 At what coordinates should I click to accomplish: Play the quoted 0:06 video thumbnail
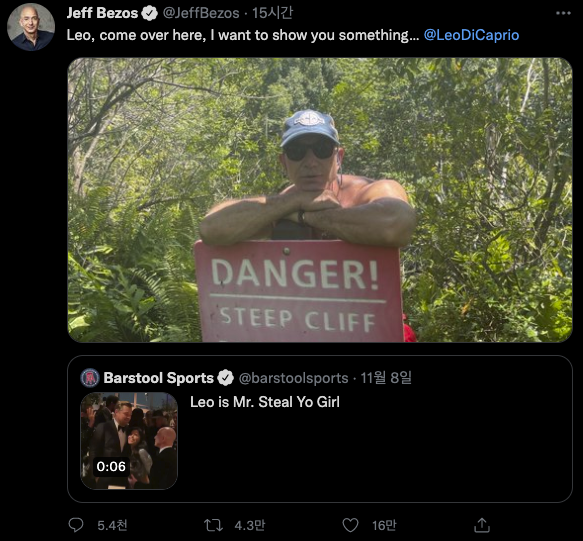(129, 441)
